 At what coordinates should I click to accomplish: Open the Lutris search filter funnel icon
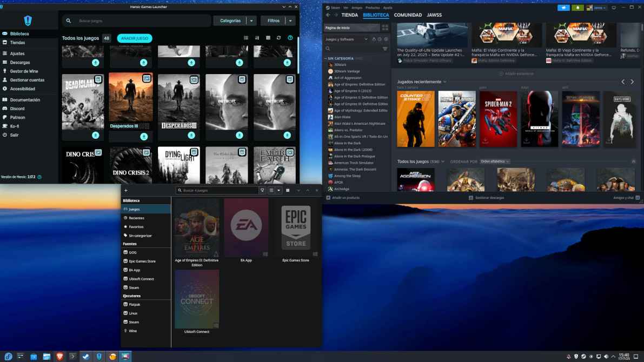(x=262, y=190)
